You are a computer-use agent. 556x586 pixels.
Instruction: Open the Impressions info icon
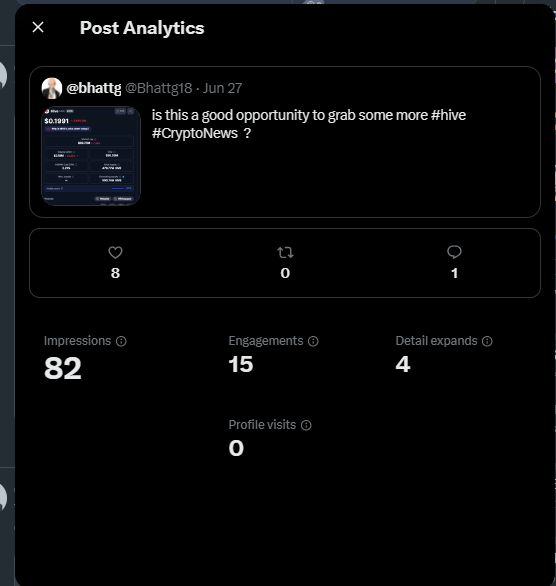pyautogui.click(x=121, y=341)
